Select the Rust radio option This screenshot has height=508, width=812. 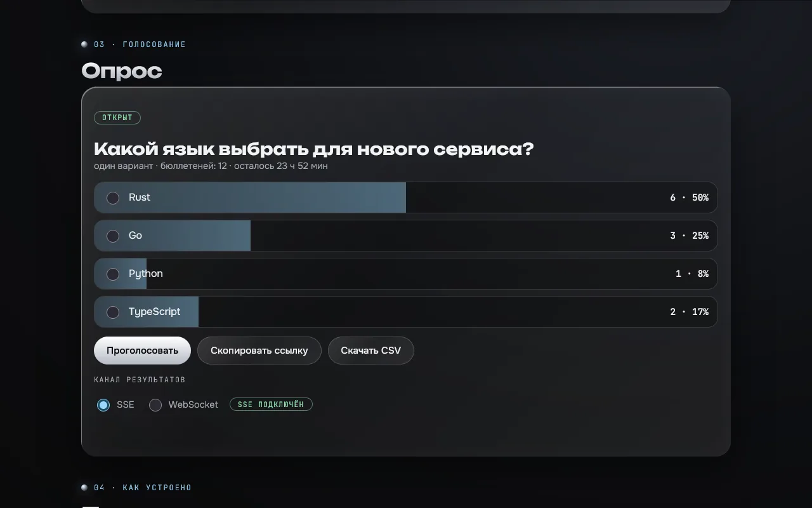click(x=113, y=198)
